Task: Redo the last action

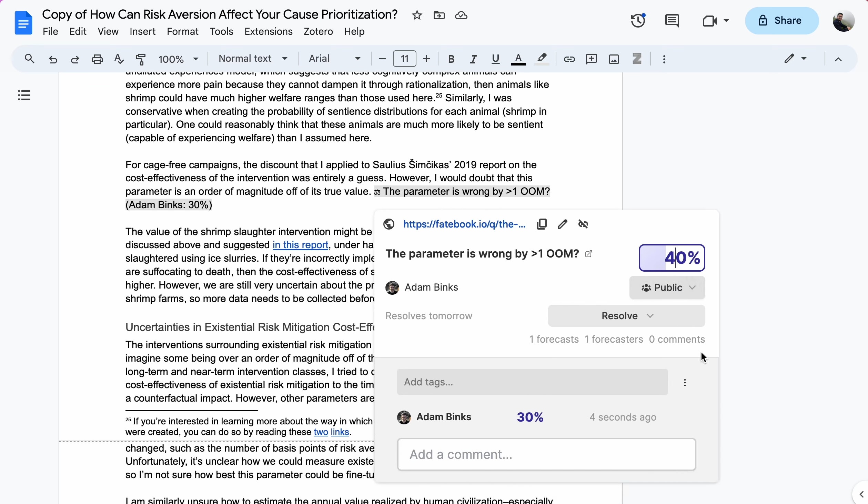Action: tap(75, 59)
